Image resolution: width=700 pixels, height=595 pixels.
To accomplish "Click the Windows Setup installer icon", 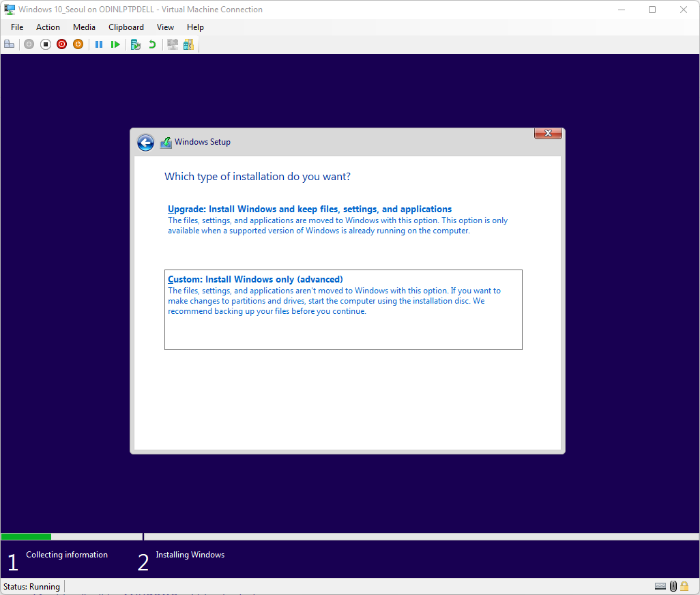I will tap(166, 143).
